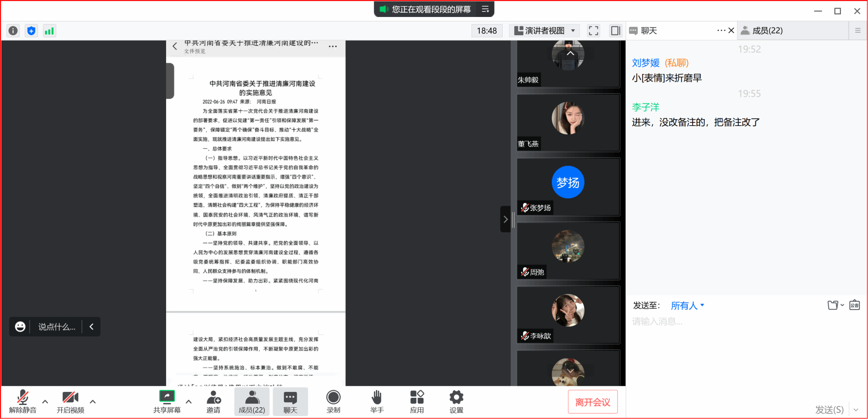Click chat message 小[表情]来折磨早

click(x=667, y=78)
